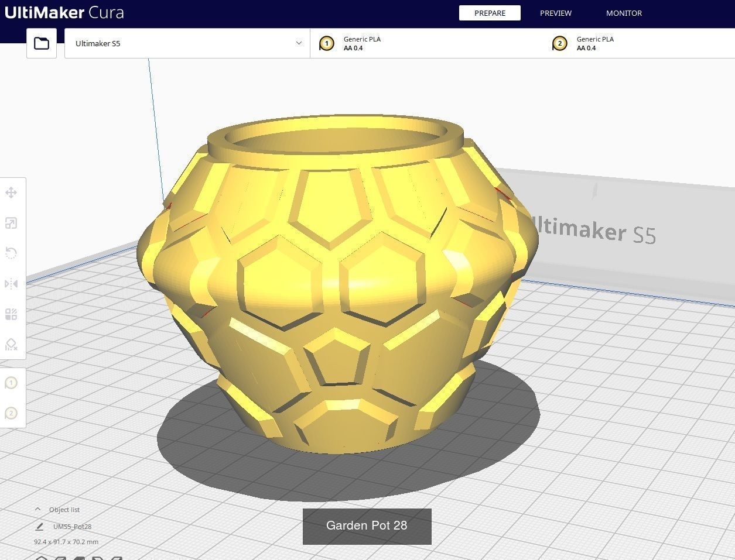Click the 92.4 x 91.7 x 70.2 mm dimensions
Image resolution: width=735 pixels, height=560 pixels.
click(66, 542)
